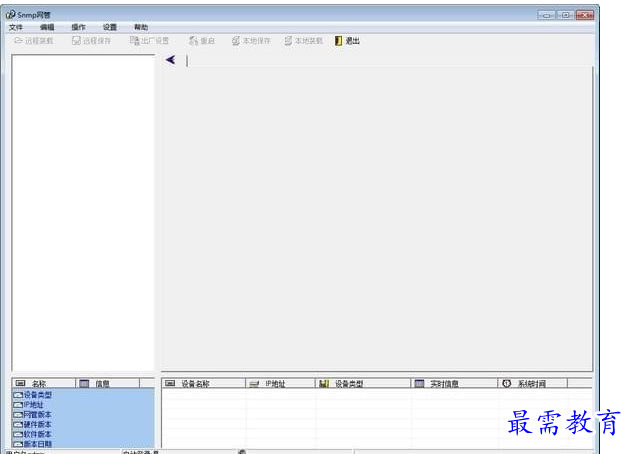This screenshot has width=629, height=454.
Task: Click the Snmp网管 app icon in title bar
Action: [x=10, y=15]
